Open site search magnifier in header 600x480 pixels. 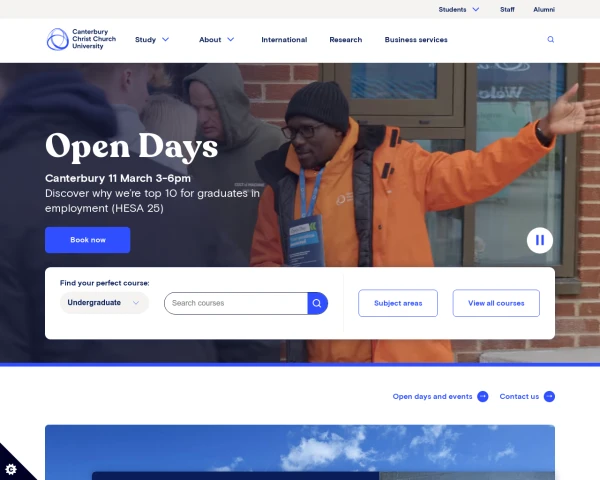(x=550, y=39)
